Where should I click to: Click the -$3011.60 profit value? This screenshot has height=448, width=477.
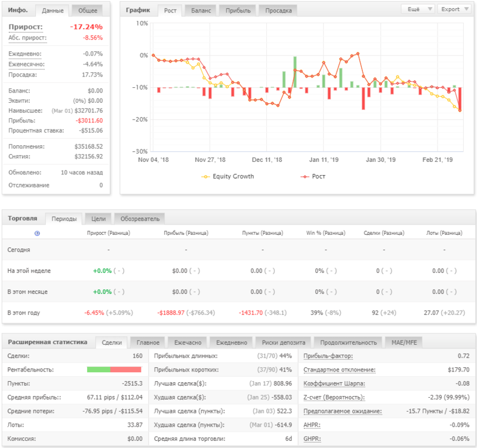coord(89,121)
